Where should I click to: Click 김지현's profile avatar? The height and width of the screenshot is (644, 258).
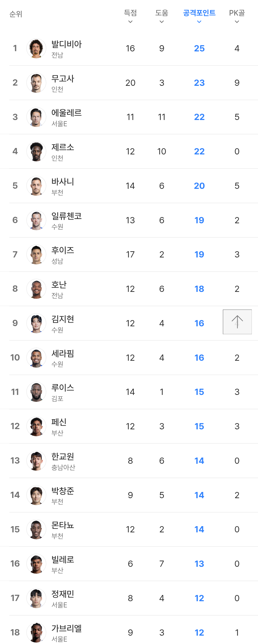36,323
